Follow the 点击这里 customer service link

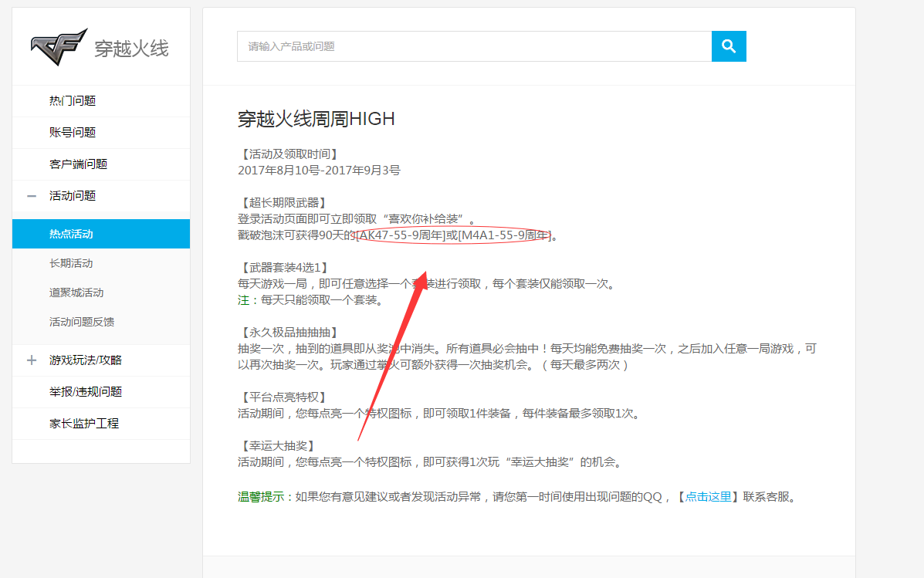tap(708, 497)
